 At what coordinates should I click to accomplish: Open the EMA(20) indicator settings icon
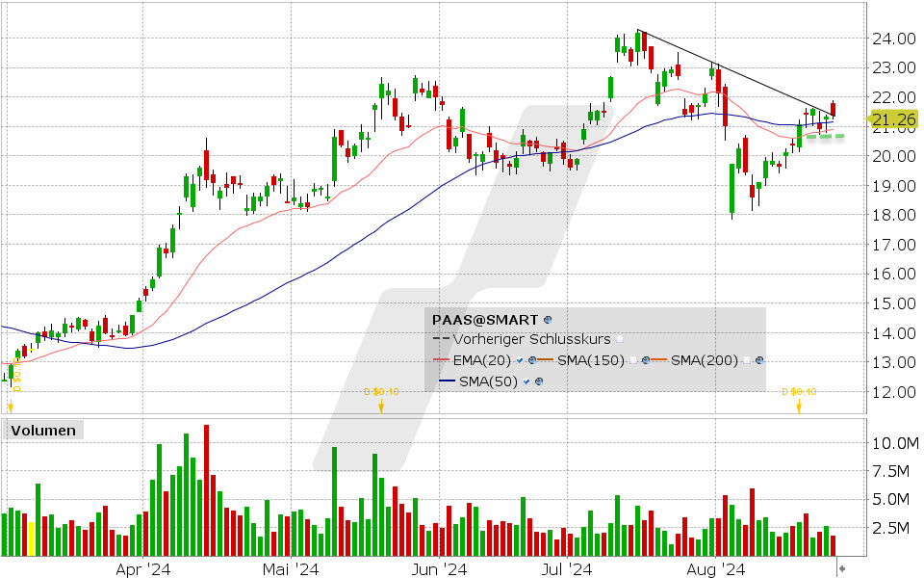pos(532,360)
